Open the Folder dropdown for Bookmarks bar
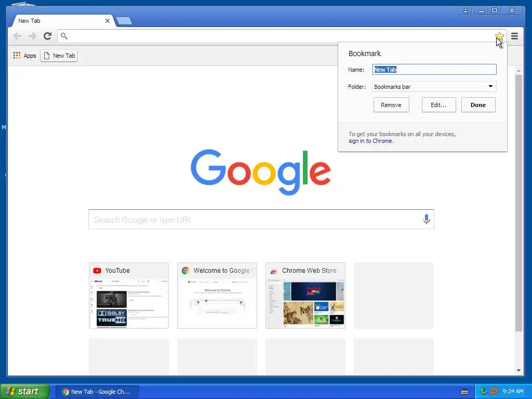 434,87
